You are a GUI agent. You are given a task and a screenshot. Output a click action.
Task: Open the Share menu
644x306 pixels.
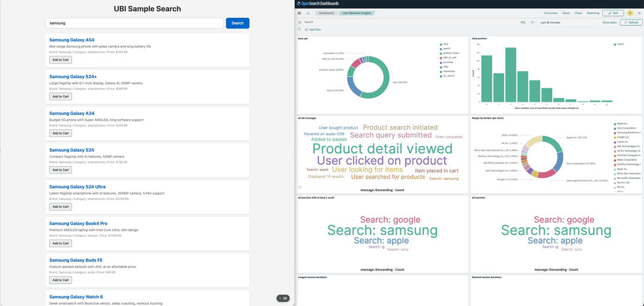(x=566, y=13)
